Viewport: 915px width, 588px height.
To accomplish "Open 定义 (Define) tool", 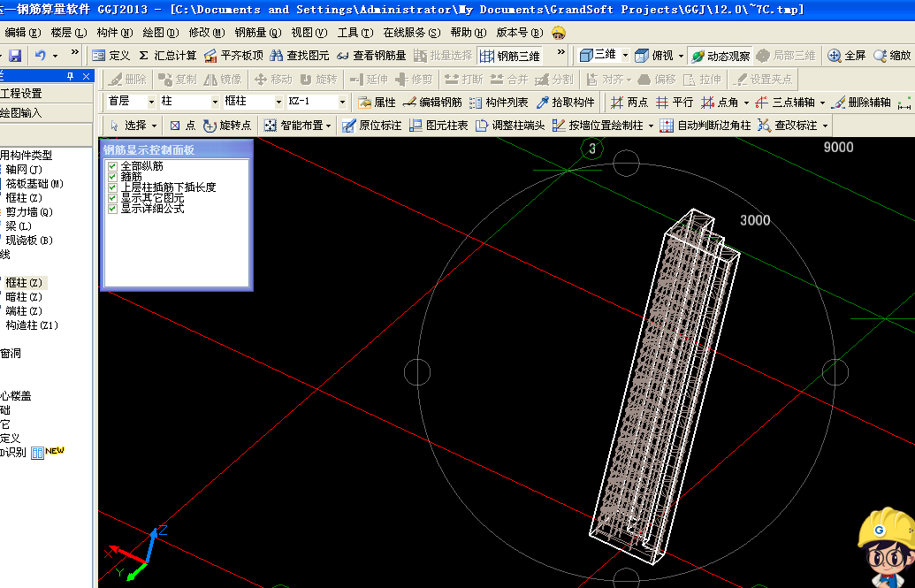I will click(x=111, y=56).
